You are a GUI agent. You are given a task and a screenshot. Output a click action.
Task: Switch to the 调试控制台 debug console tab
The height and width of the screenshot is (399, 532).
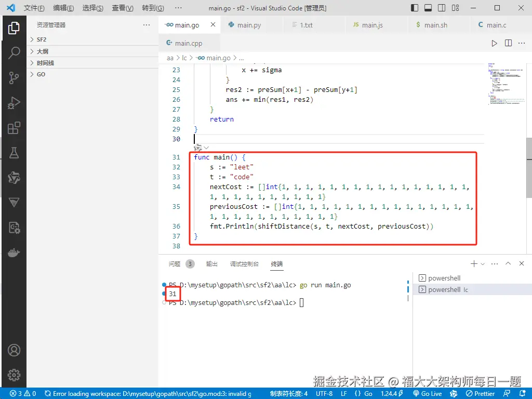(244, 264)
